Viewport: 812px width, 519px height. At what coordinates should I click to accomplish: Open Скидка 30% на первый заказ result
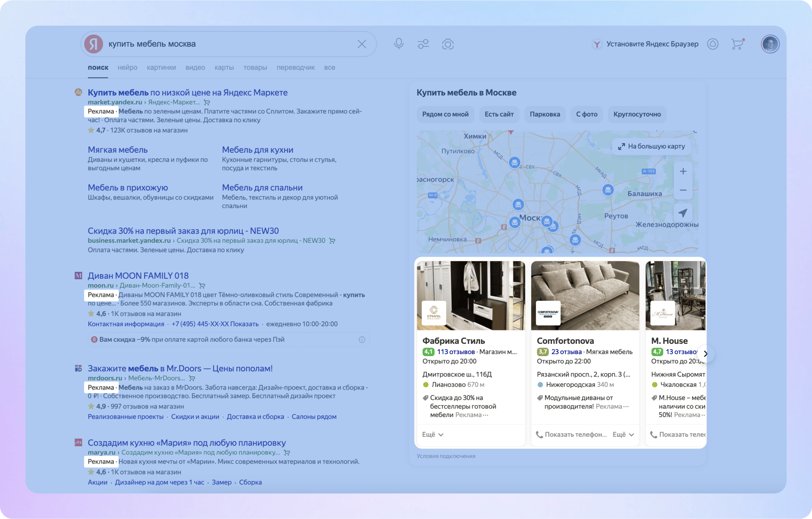tap(183, 231)
